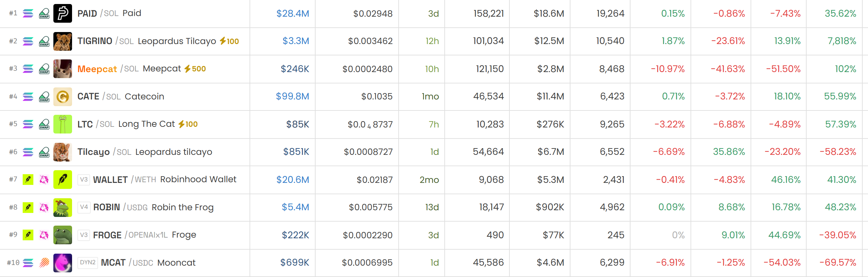Click the $99.8M market cap of CATE
The image size is (868, 277).
click(293, 96)
